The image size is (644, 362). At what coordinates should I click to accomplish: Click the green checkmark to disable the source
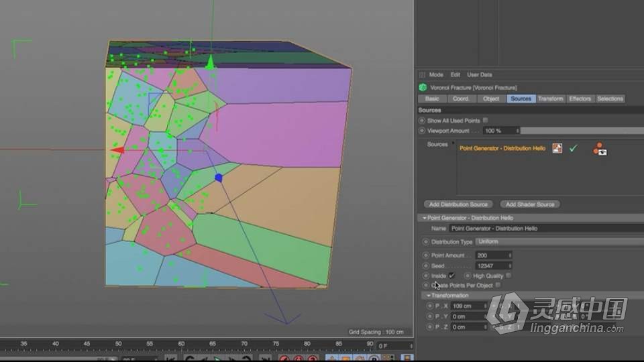tap(573, 148)
